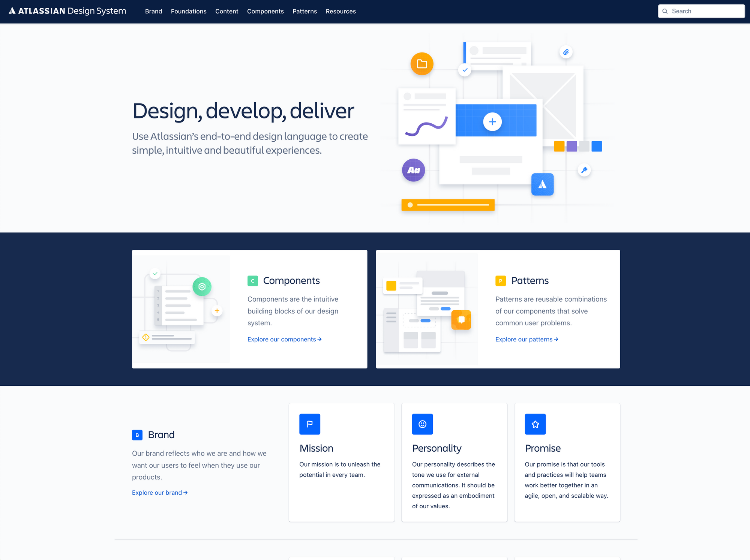This screenshot has width=750, height=560.
Task: Click Explore our patterns link
Action: tap(525, 339)
